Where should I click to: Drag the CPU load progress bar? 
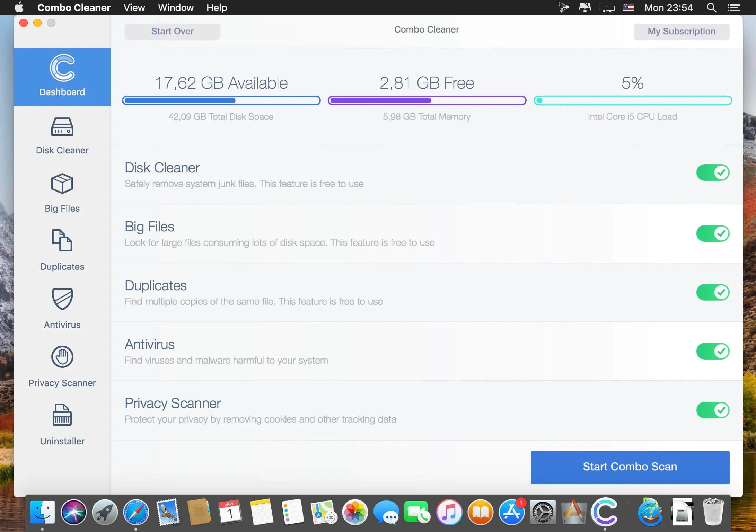click(x=632, y=100)
